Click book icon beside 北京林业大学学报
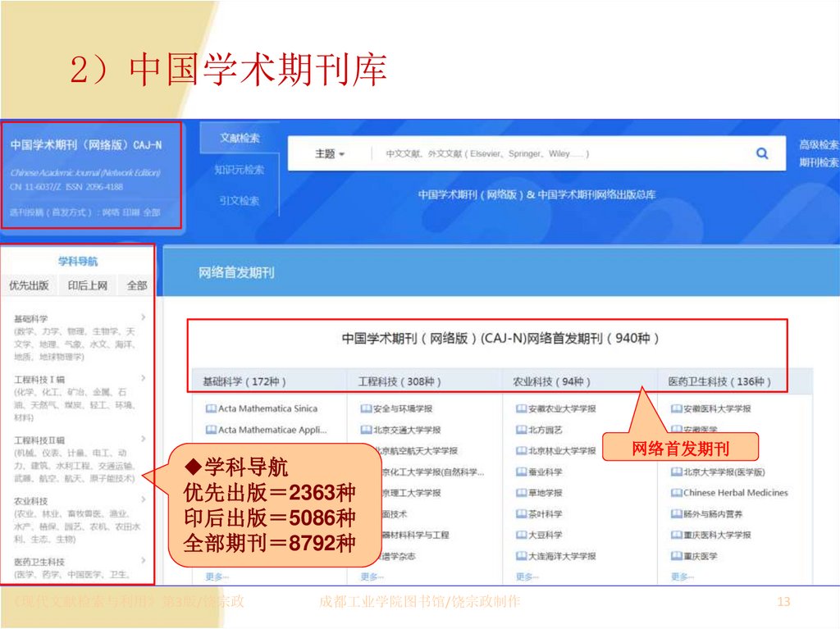Image resolution: width=840 pixels, height=629 pixels. click(x=521, y=451)
